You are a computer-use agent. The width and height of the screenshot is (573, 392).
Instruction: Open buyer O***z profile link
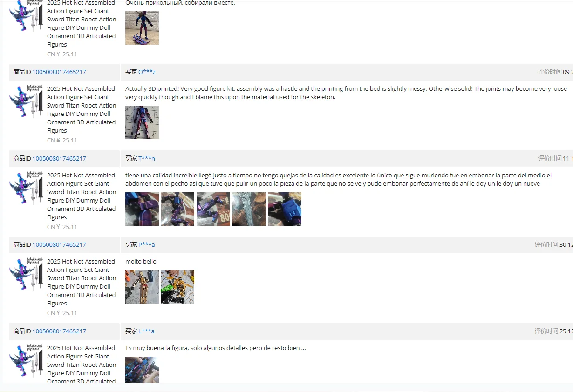(x=147, y=72)
